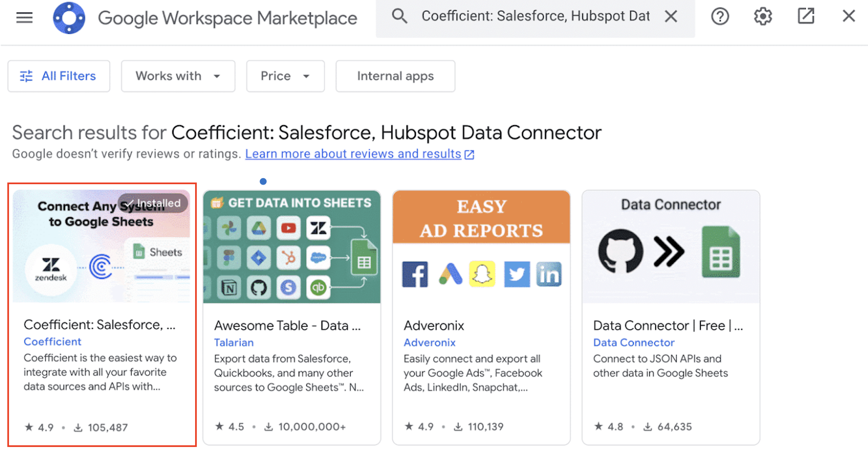Clear the search query with X
This screenshot has width=868, height=450.
coord(671,16)
